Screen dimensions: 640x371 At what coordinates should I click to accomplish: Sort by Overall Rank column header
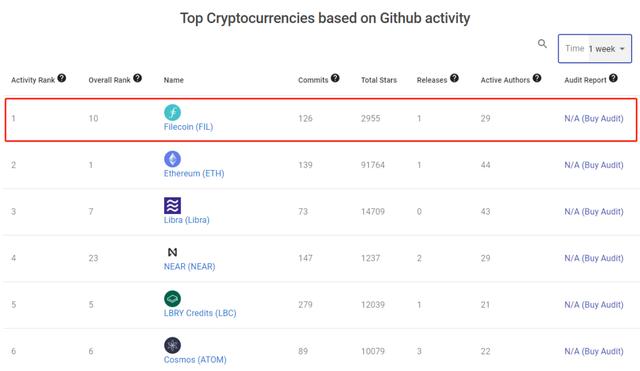pos(109,80)
